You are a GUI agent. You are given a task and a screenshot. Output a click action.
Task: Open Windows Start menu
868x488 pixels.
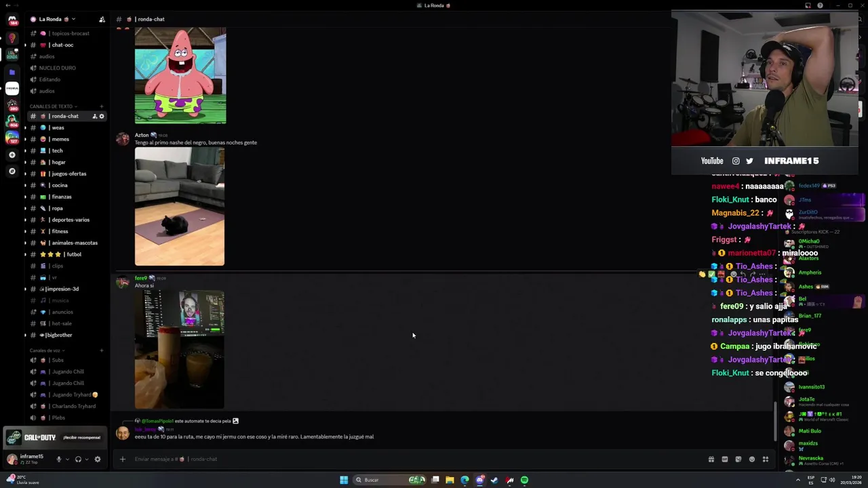(x=344, y=480)
